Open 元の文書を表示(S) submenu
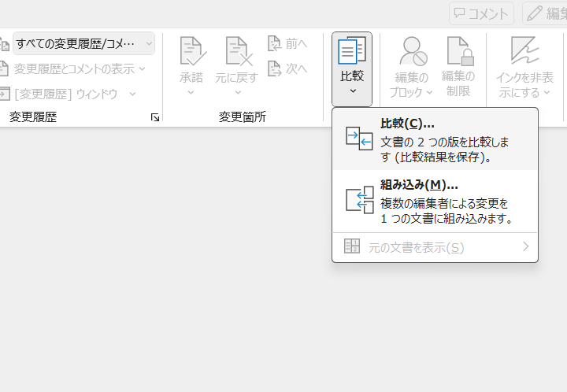The image size is (567, 392). pyautogui.click(x=435, y=247)
